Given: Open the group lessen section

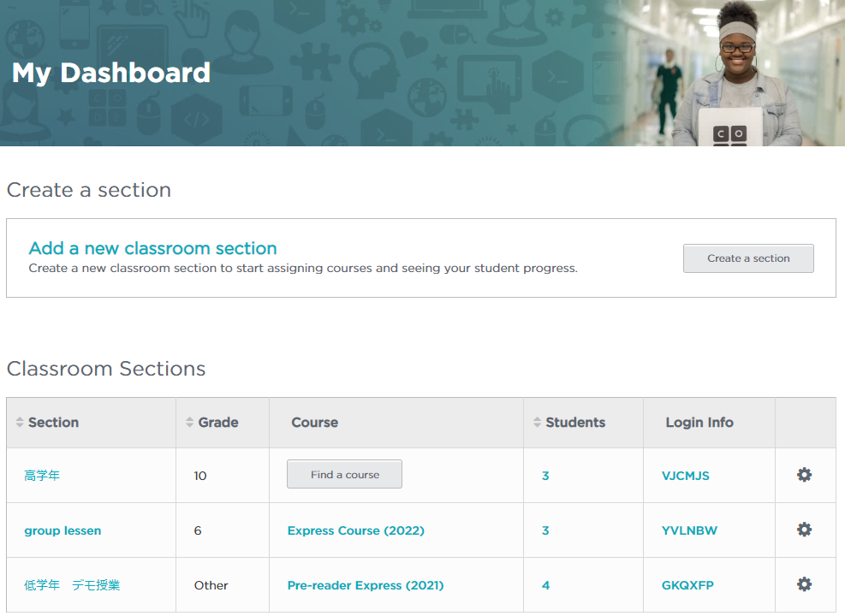Looking at the screenshot, I should (62, 530).
